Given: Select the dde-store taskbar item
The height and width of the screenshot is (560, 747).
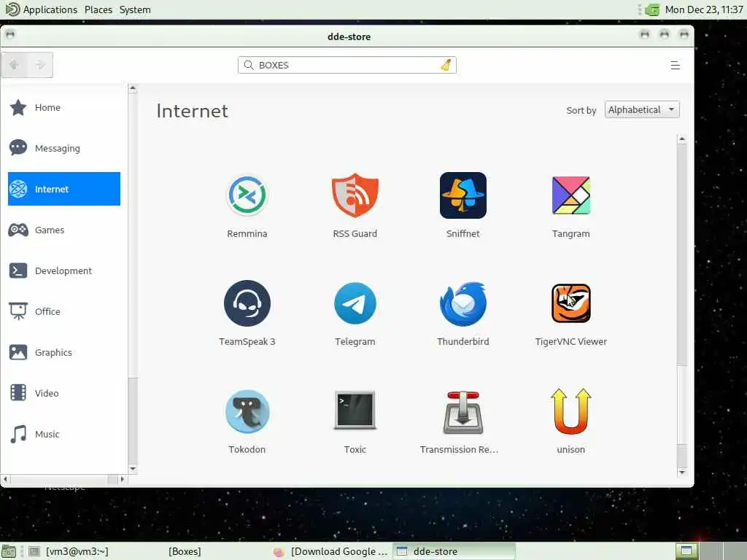Looking at the screenshot, I should (x=454, y=551).
